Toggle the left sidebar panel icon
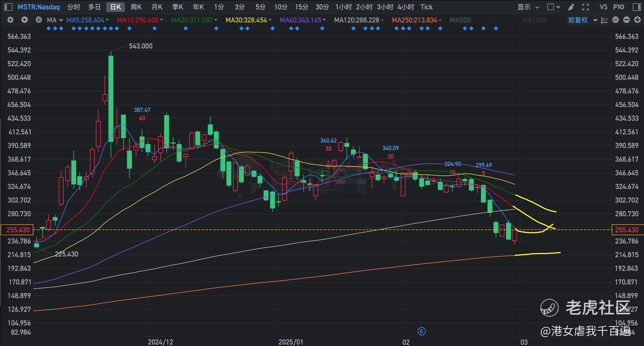This screenshot has height=346, width=644. [x=8, y=7]
